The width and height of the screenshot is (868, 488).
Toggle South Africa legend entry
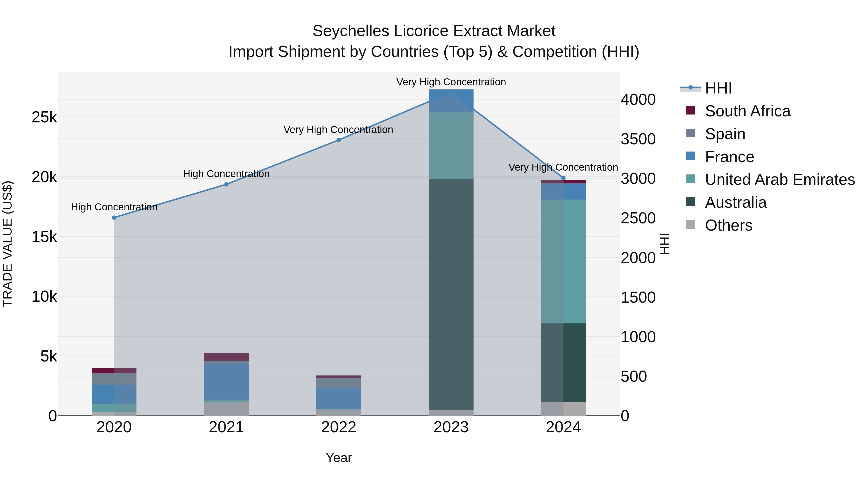738,111
